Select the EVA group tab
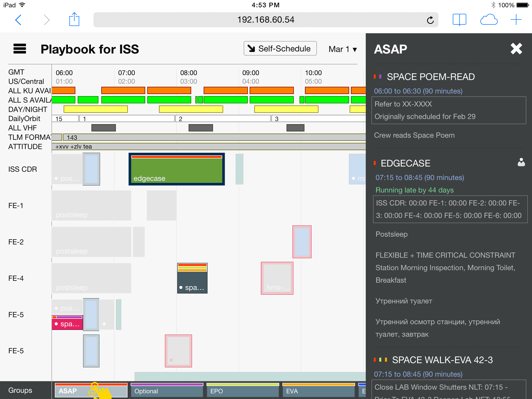This screenshot has height=399, width=532. 318,390
